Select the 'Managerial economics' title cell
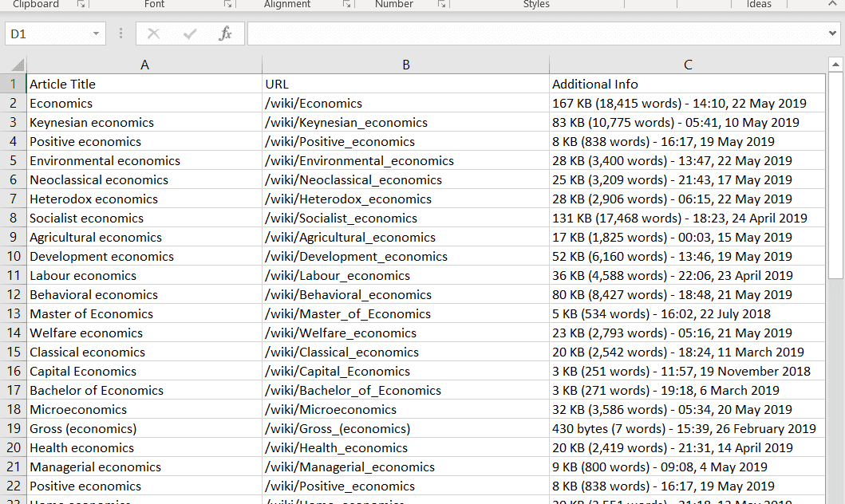Viewport: 845px width, 504px height. tap(144, 467)
